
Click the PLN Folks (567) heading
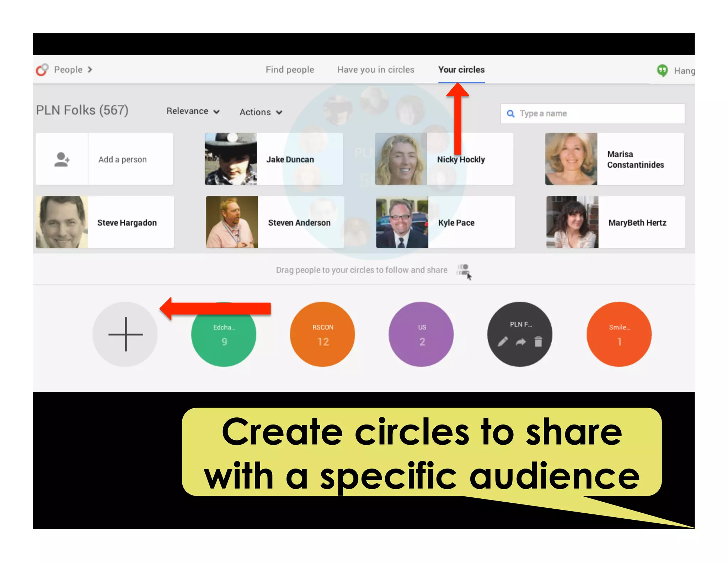click(x=82, y=110)
